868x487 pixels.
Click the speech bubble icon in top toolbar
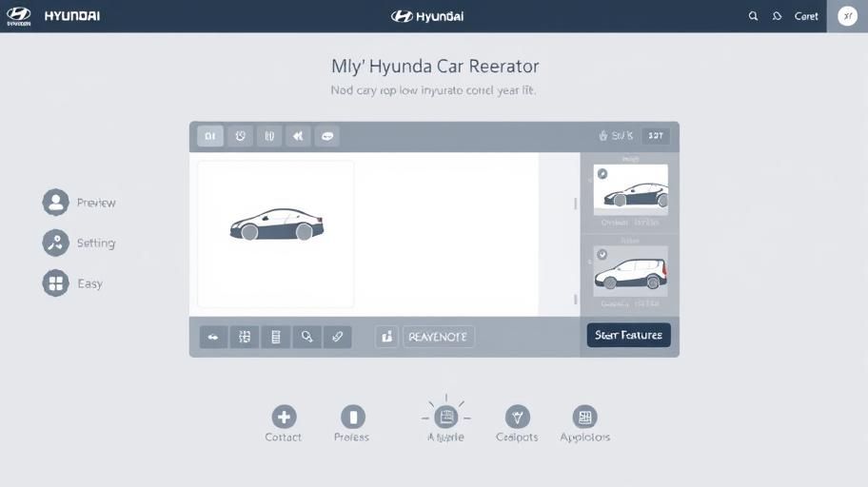coord(327,136)
